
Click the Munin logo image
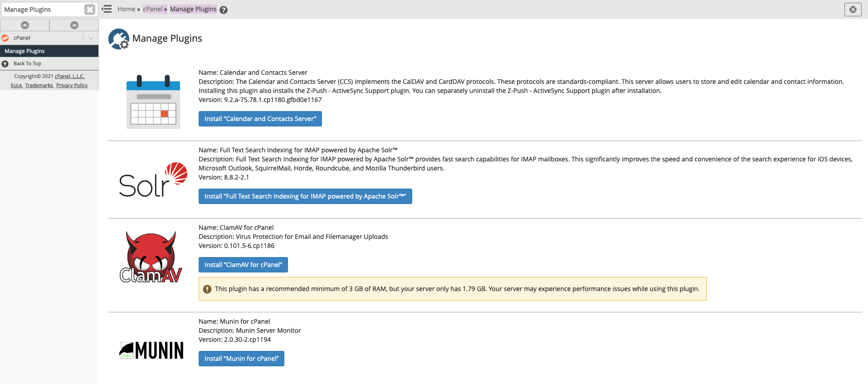(151, 350)
